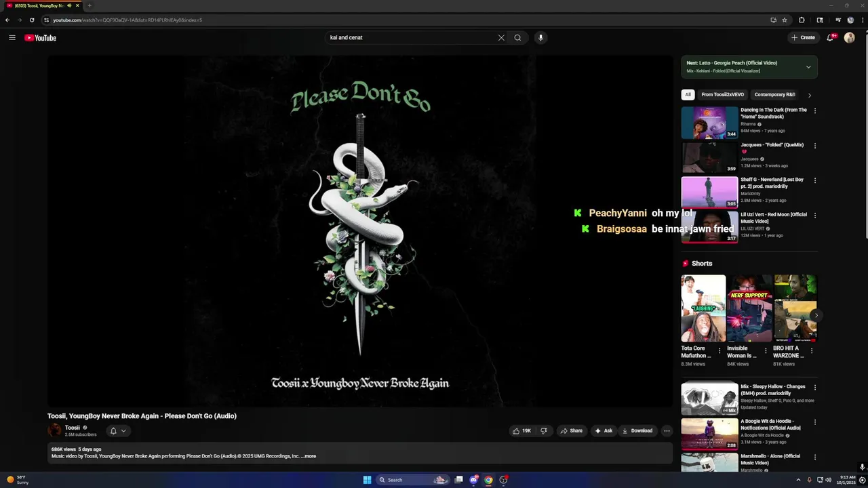
Task: Open options for BRO HIT A short
Action: click(x=812, y=351)
